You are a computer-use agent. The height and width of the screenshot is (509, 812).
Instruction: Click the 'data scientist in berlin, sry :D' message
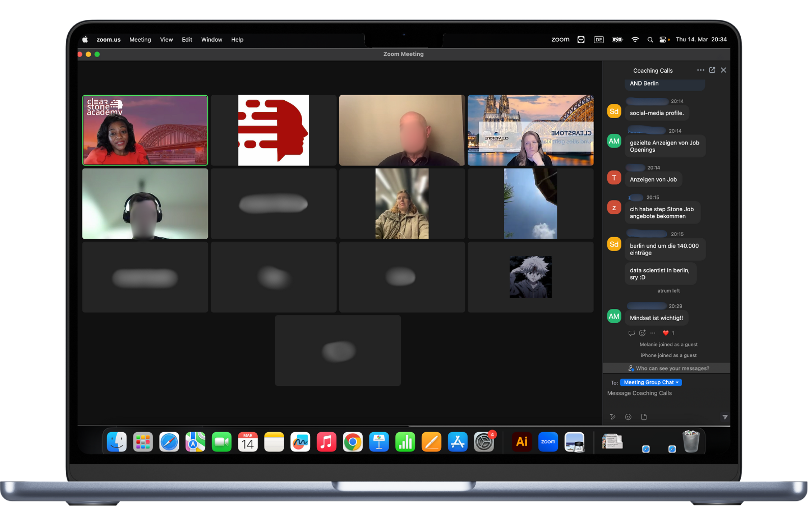tap(660, 274)
